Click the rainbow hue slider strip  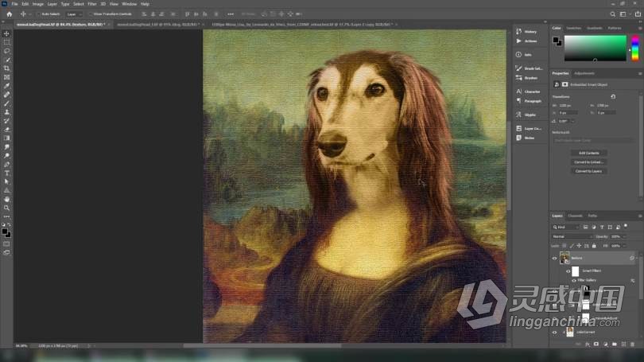tap(635, 48)
